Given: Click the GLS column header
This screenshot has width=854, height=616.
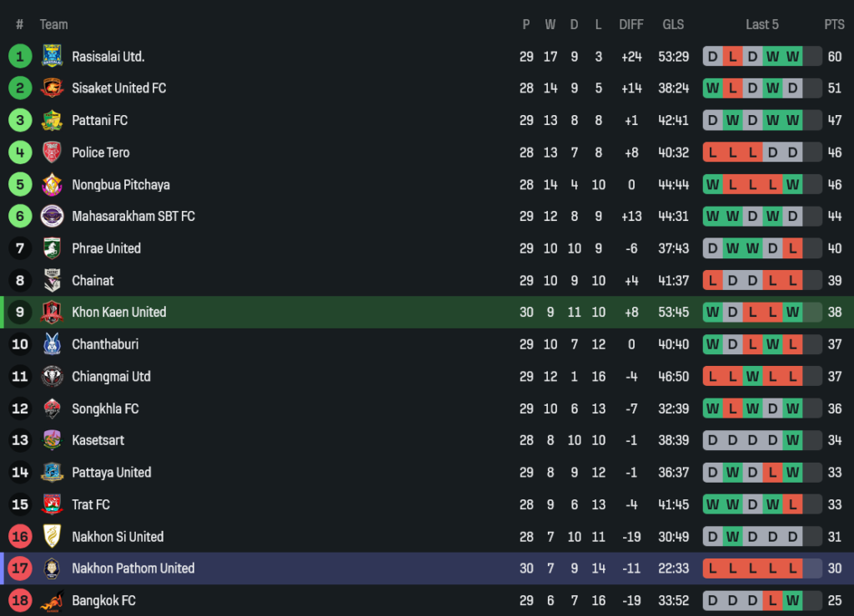Looking at the screenshot, I should 673,24.
